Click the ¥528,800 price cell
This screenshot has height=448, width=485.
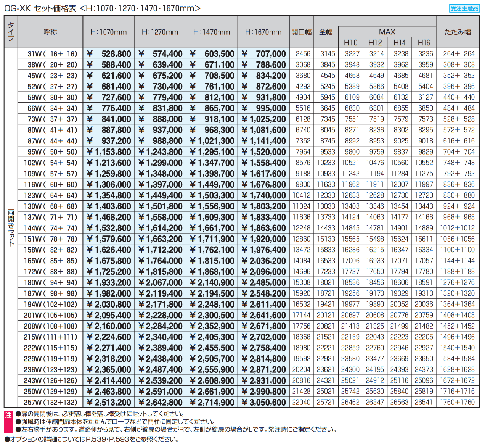click(x=109, y=54)
